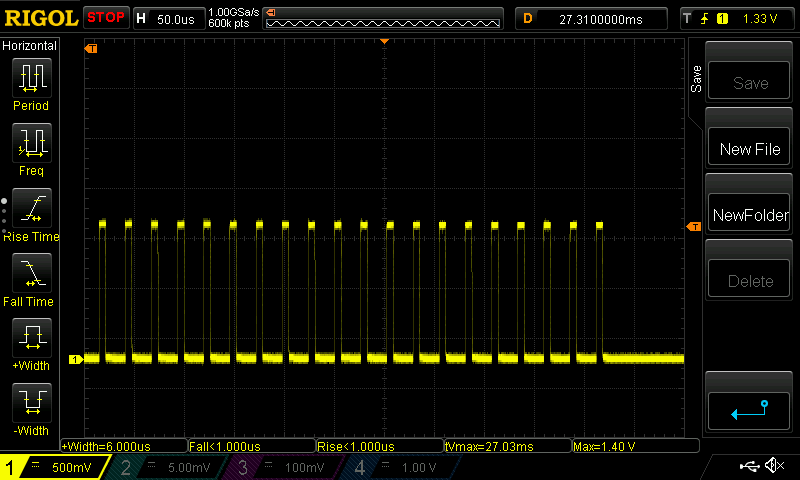
Task: Click the Max=1.40 V measurement result
Action: coord(636,446)
